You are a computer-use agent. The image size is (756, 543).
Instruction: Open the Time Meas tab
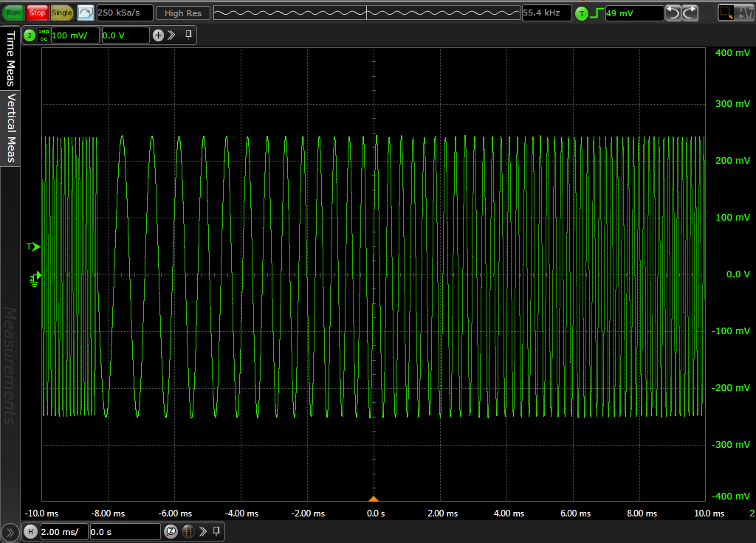coord(10,58)
